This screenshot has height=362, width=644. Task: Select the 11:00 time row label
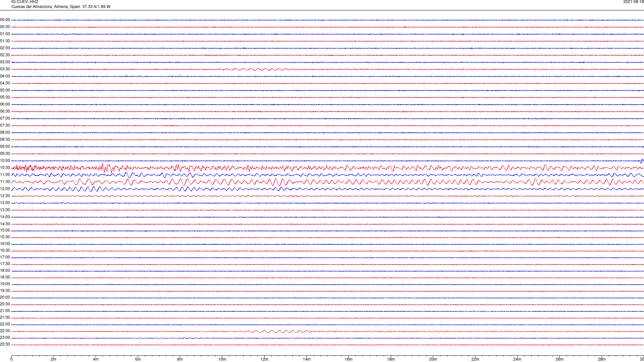5,175
